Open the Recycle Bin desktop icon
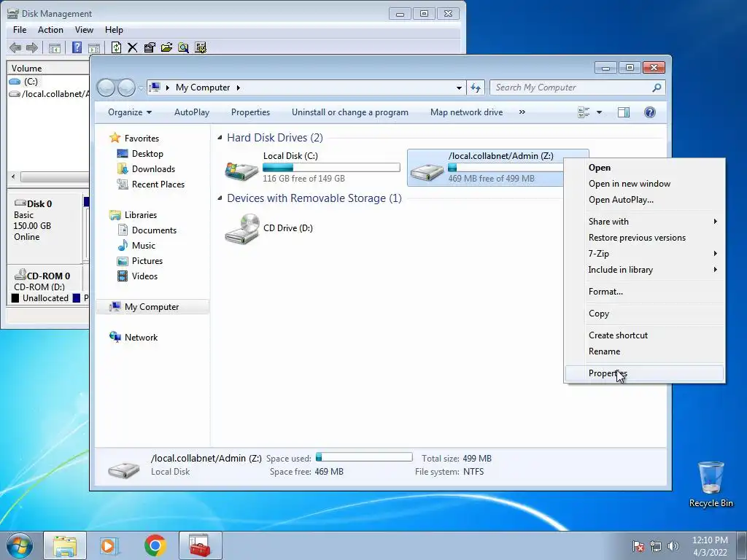Screen dimensions: 747x560 pyautogui.click(x=711, y=484)
